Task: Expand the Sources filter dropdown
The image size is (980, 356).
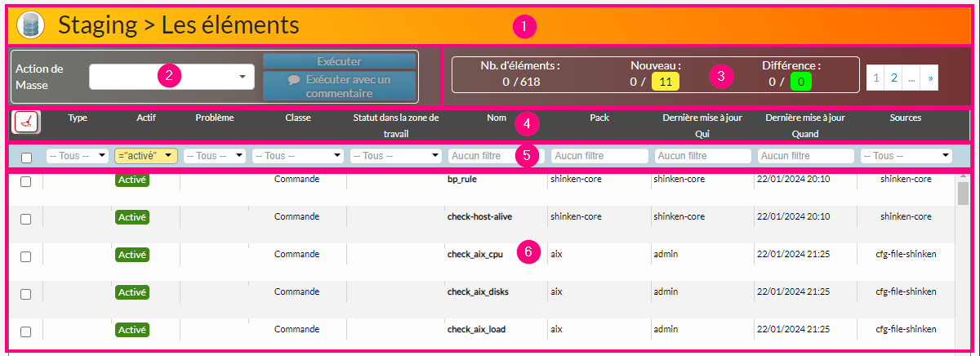Action: (906, 155)
